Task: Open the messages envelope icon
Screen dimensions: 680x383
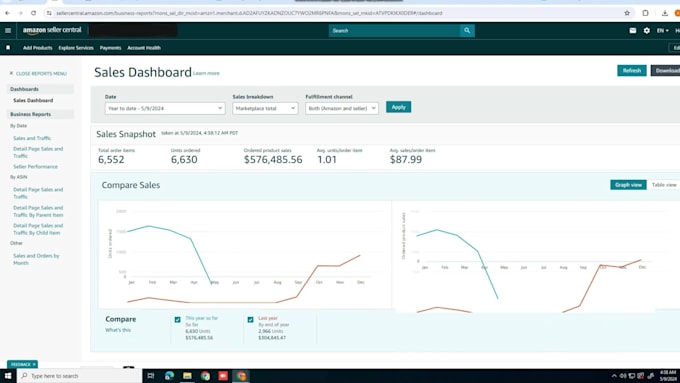Action: 633,30
